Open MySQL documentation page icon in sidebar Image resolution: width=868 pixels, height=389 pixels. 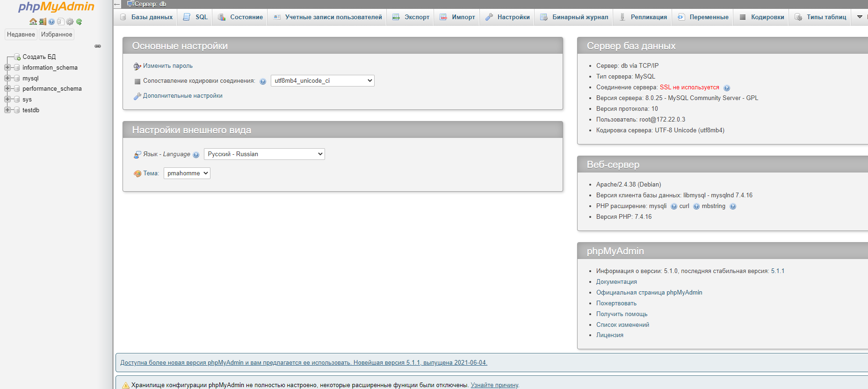[x=60, y=22]
